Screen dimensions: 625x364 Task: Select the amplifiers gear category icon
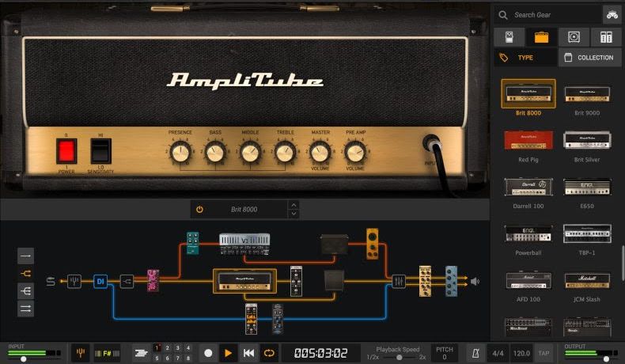[541, 37]
